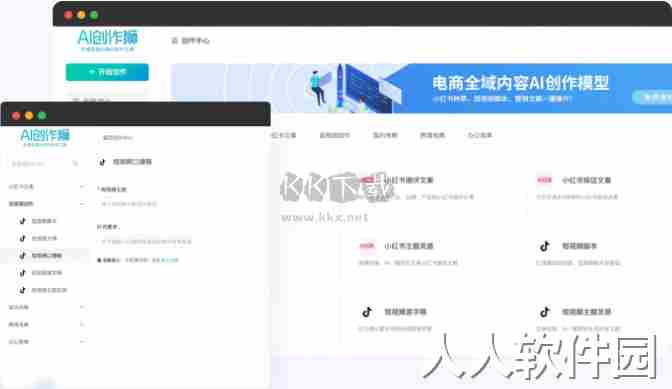Click the red icon of the 小红书探店文案 card

click(x=544, y=180)
